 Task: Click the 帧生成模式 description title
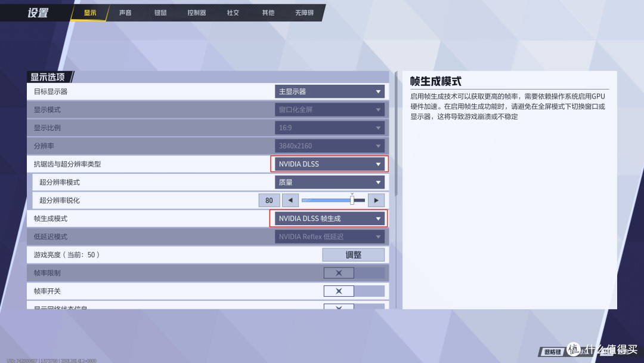pyautogui.click(x=436, y=81)
